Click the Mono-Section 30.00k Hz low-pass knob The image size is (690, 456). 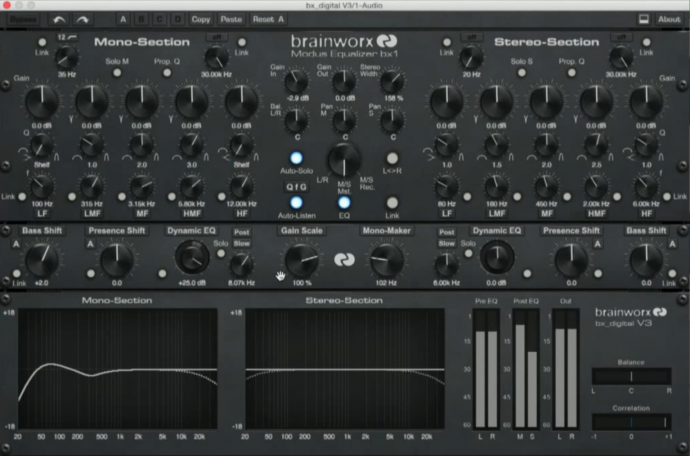[x=217, y=57]
